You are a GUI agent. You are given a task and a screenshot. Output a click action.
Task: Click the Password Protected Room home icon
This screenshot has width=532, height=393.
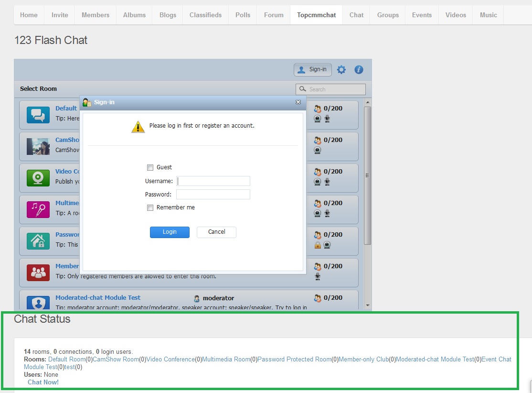(38, 240)
